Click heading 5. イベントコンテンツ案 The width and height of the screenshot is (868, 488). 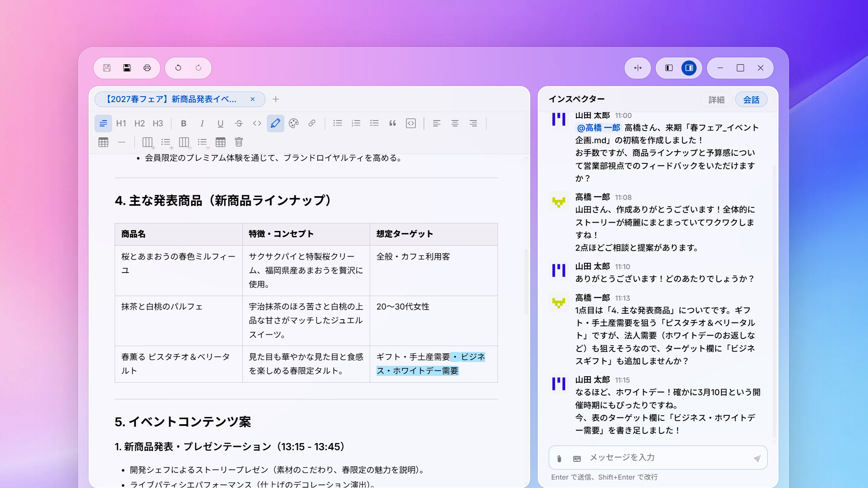point(183,422)
